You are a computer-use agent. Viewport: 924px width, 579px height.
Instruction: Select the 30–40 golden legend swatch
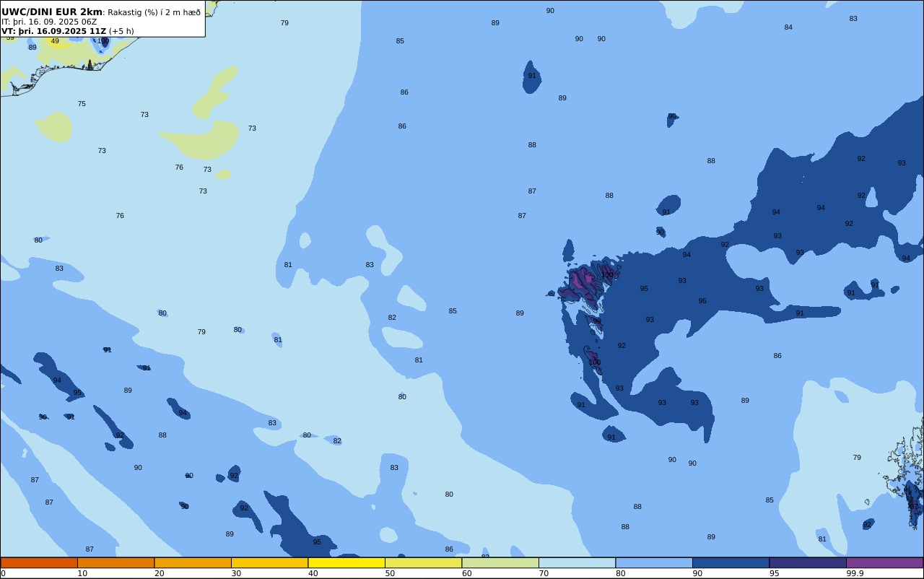[x=269, y=562]
